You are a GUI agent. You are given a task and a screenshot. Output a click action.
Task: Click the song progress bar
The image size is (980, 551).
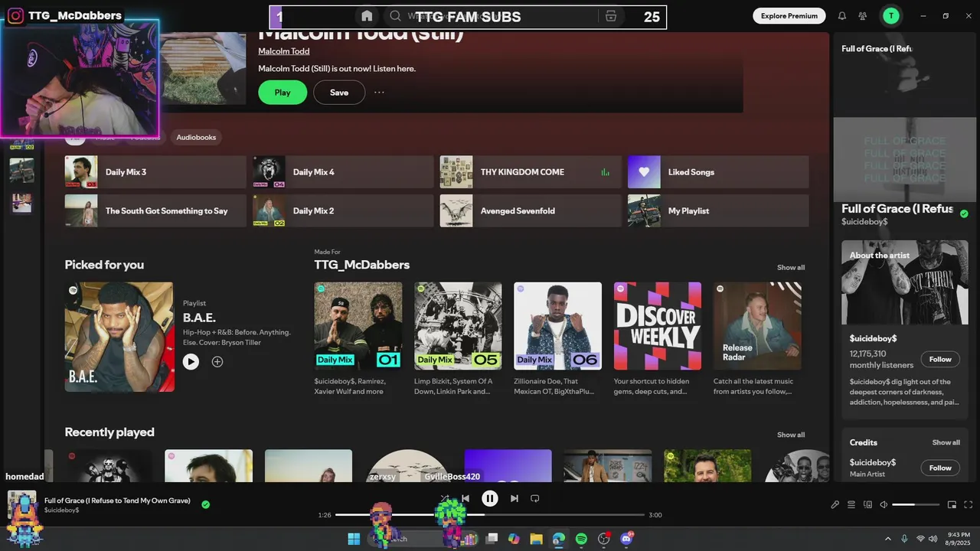coord(490,515)
